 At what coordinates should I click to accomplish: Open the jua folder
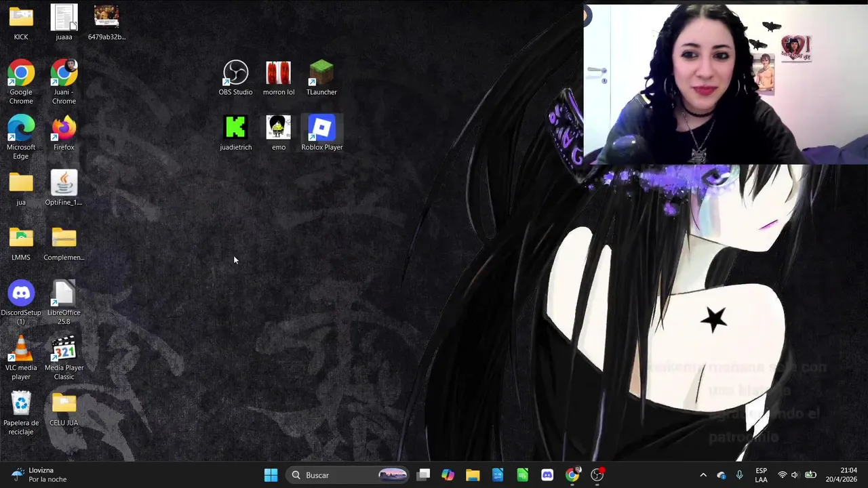(21, 188)
